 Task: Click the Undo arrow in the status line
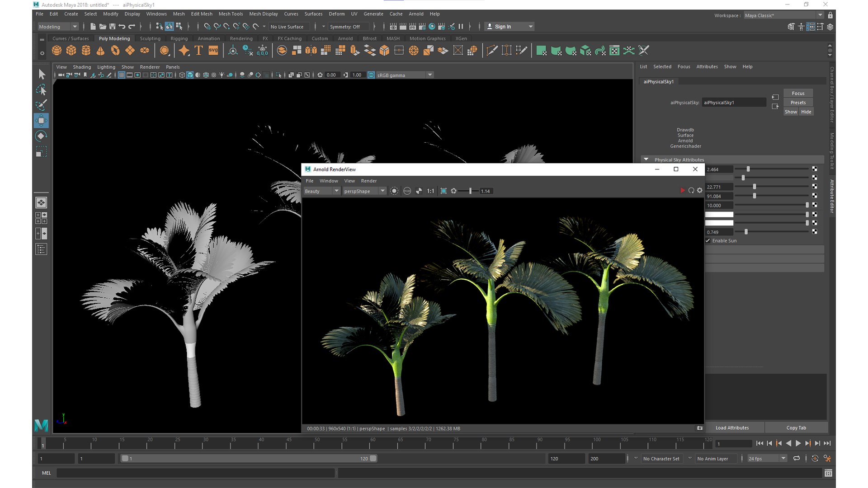tap(122, 27)
